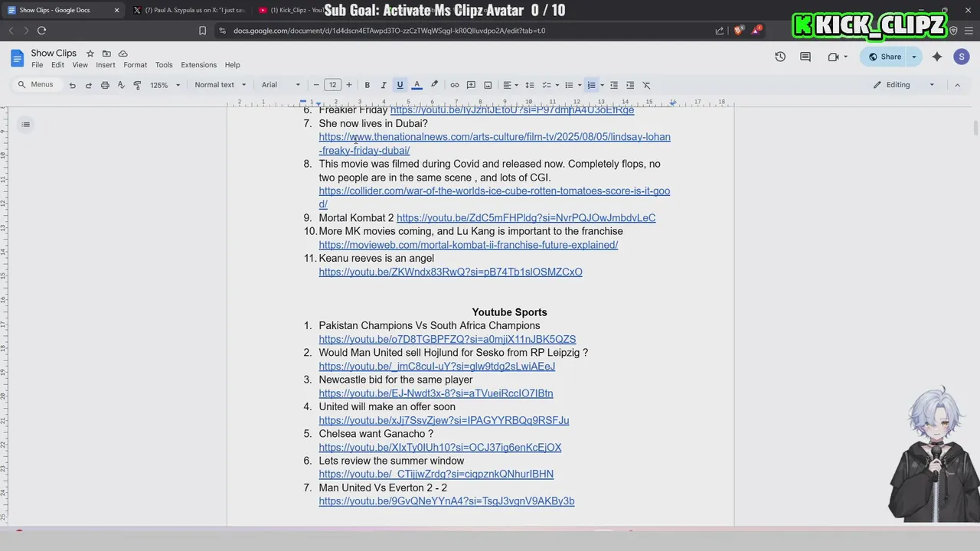The image size is (980, 551).
Task: Show the document outline tabs icon
Action: point(25,125)
